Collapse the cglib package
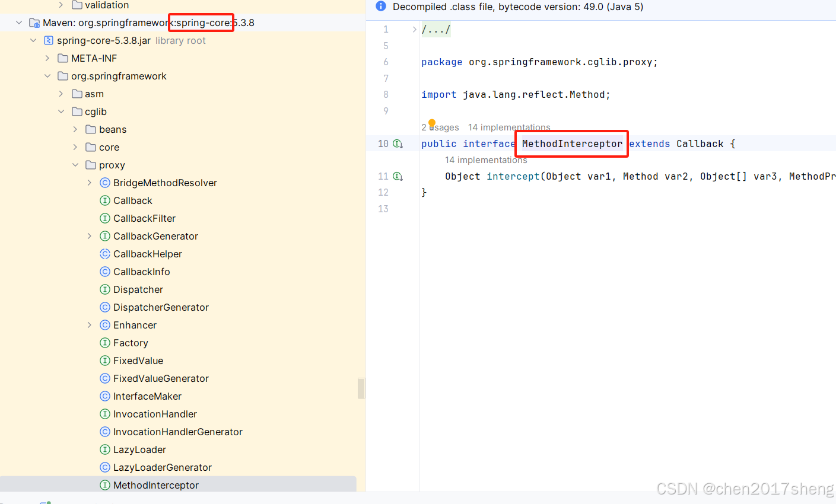The image size is (836, 504). click(61, 111)
